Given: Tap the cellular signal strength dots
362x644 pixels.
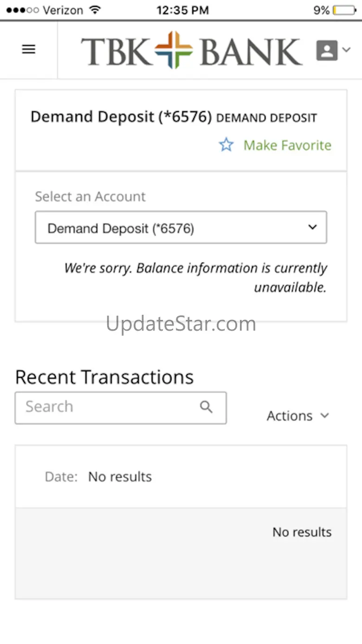Looking at the screenshot, I should [x=22, y=10].
